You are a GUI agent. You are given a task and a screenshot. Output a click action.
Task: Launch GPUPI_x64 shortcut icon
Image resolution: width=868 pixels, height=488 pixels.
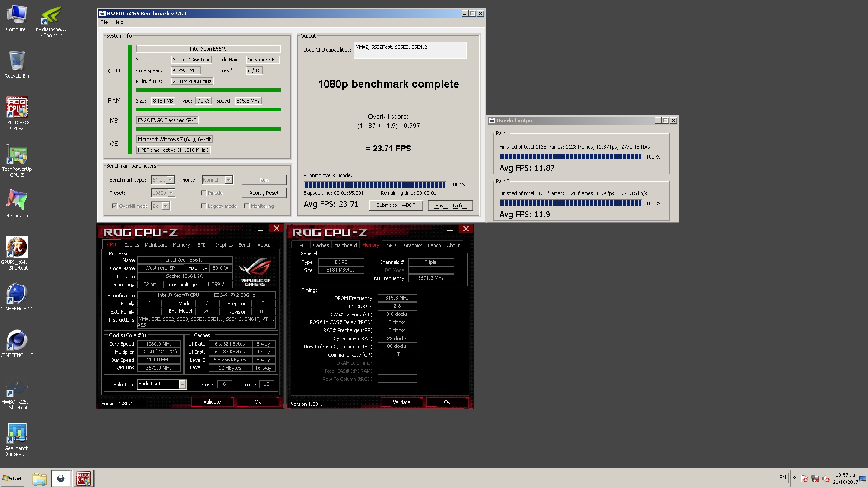[x=17, y=253]
